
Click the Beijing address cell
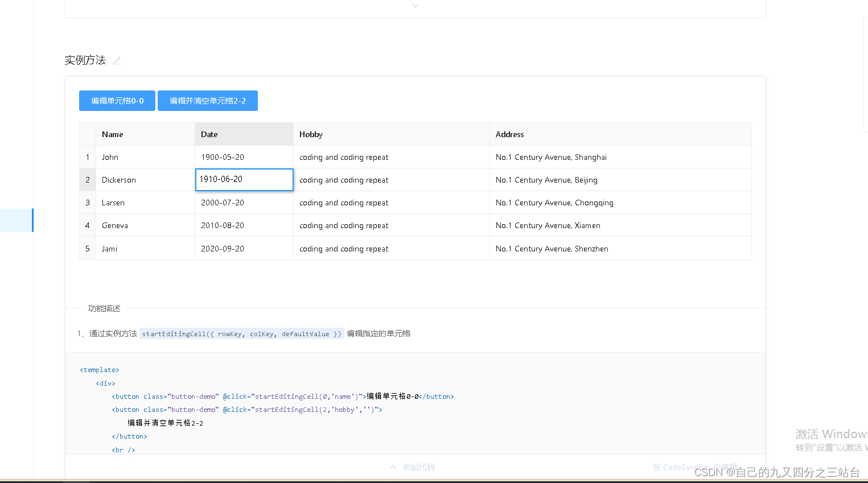click(x=620, y=180)
